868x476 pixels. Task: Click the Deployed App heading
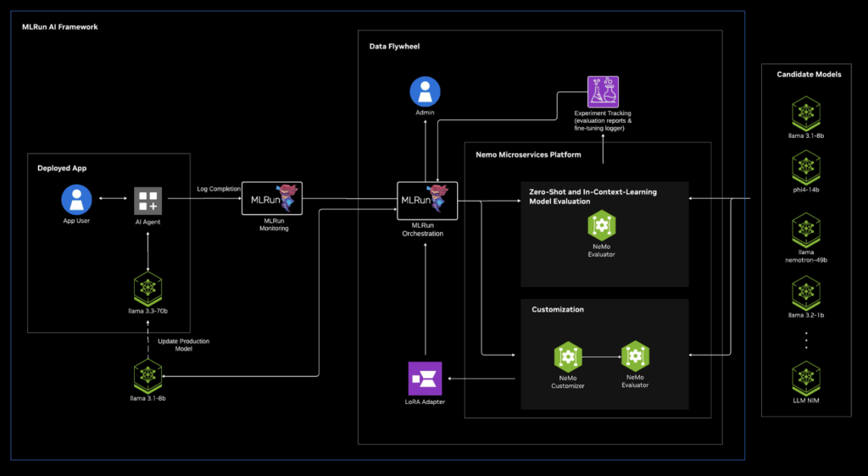62,168
